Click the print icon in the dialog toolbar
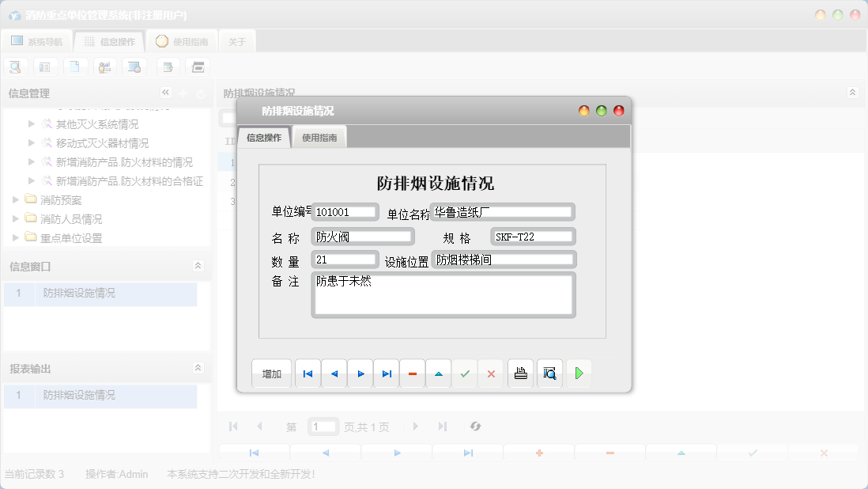Viewport: 868px width, 489px height. pos(520,373)
